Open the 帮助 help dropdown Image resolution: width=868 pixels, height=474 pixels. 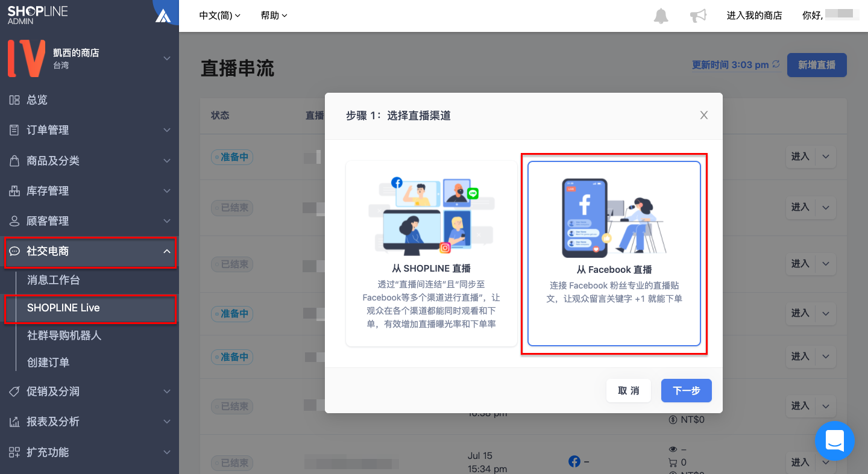point(274,16)
